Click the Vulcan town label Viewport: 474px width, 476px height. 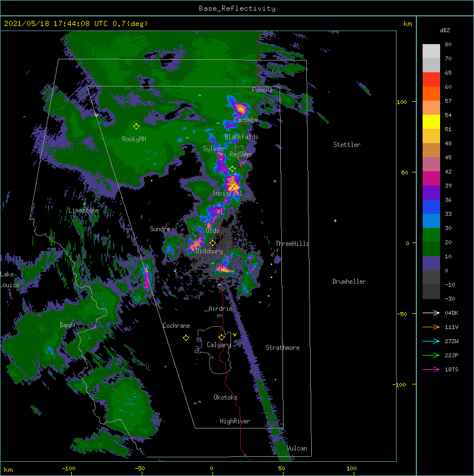pos(297,448)
